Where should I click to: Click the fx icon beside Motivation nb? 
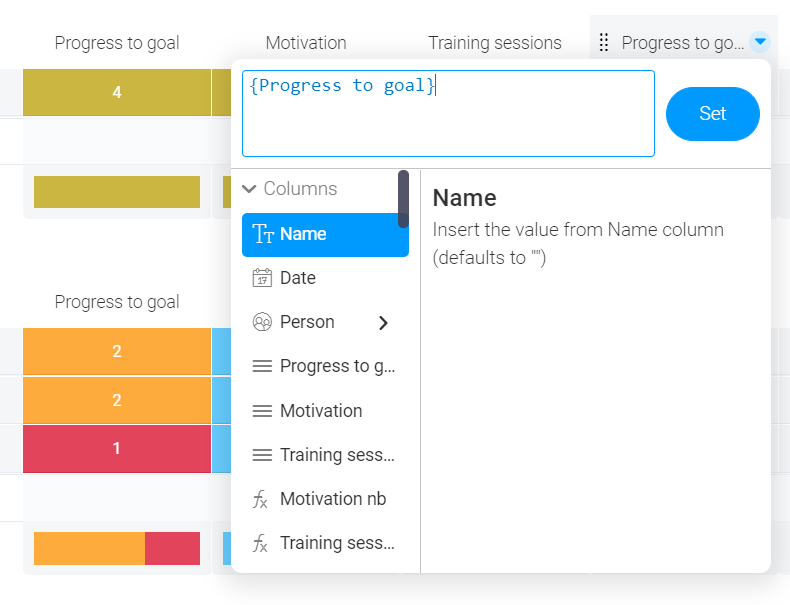(262, 499)
